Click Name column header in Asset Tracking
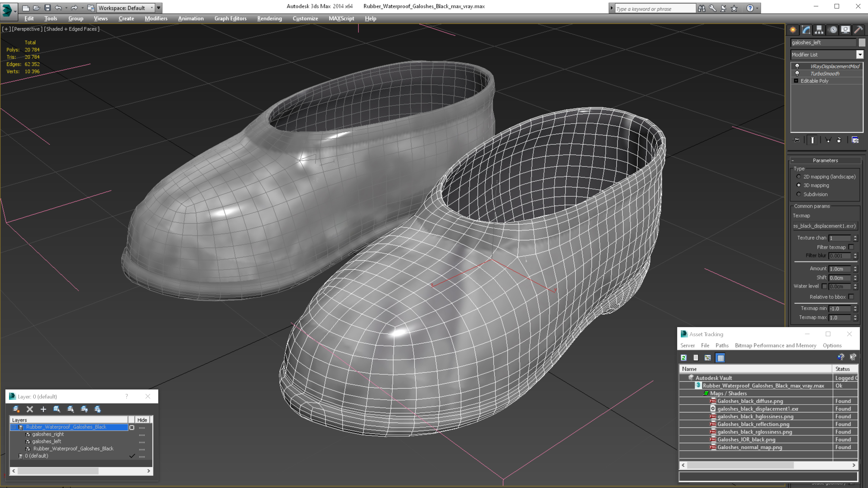 click(x=756, y=369)
